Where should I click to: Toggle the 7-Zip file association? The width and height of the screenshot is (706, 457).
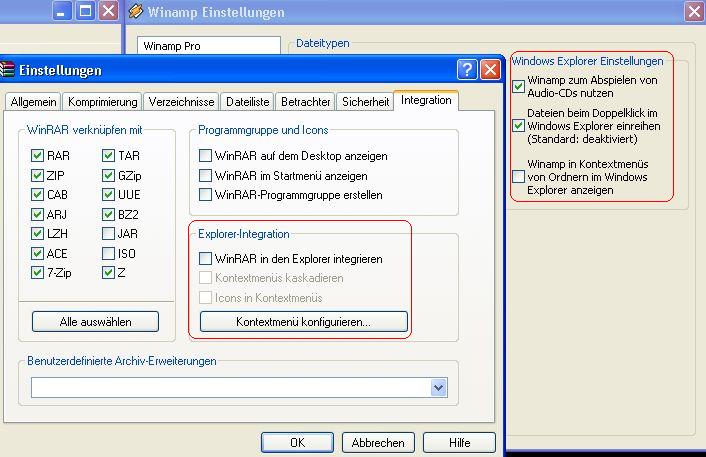(x=37, y=272)
